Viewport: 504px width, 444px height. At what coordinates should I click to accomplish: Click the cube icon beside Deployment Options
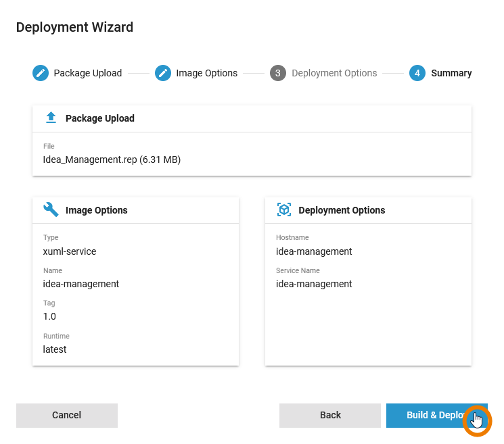pos(284,210)
